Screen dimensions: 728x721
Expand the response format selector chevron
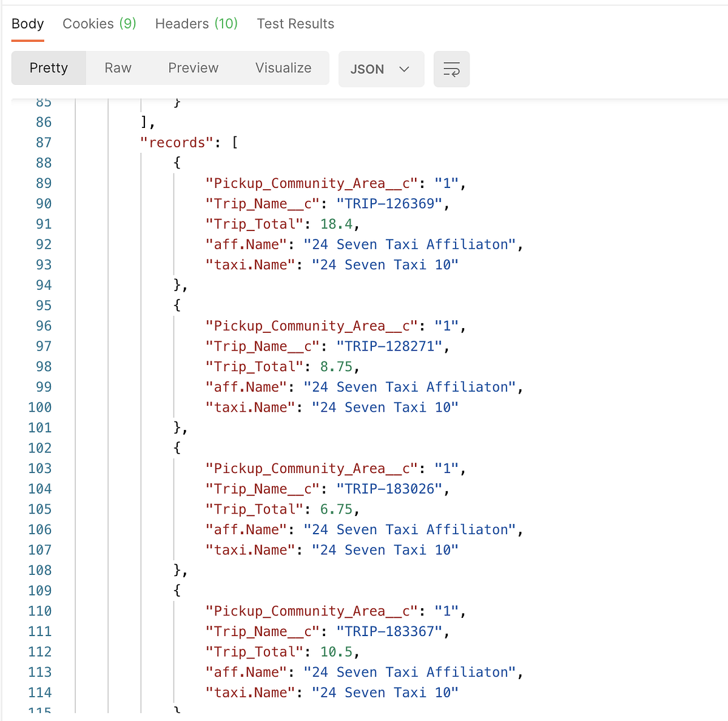click(x=405, y=69)
